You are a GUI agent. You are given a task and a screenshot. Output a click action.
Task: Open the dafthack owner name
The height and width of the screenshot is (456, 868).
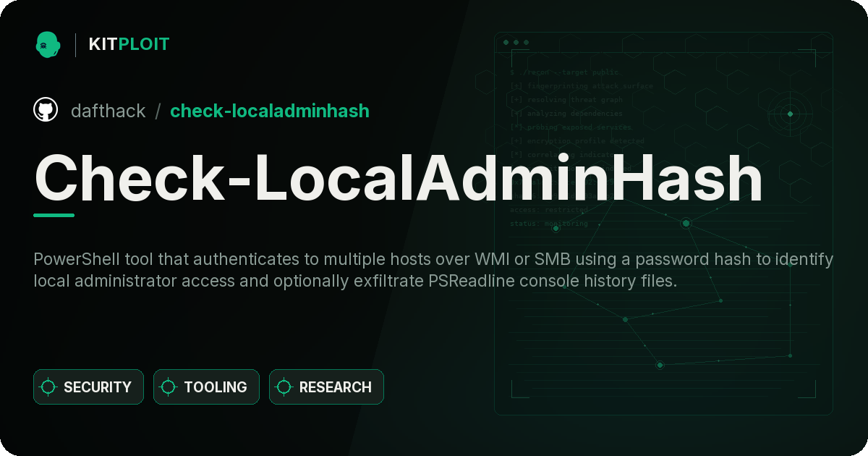pos(108,111)
